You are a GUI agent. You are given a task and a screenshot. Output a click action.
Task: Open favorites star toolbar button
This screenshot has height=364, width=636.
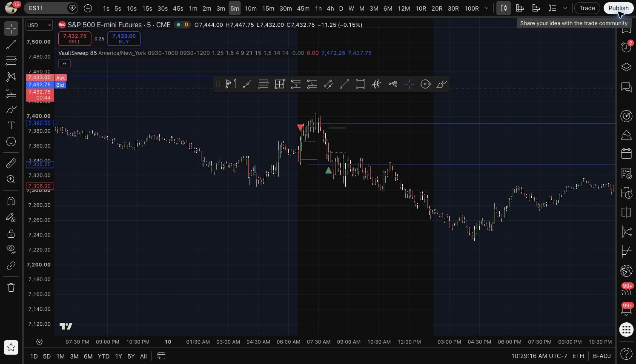click(11, 347)
